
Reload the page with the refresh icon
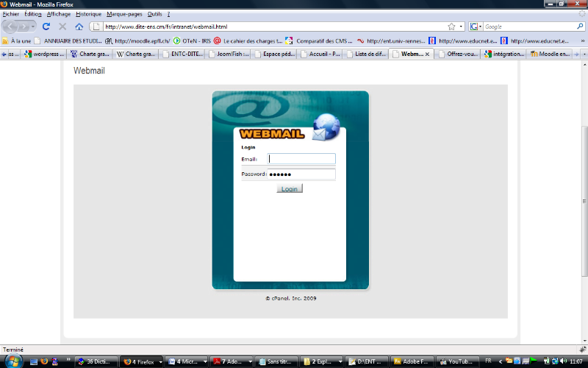tap(46, 26)
